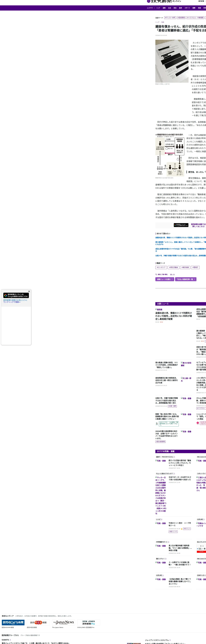Click the #サッカーW杯 trending tag
Screen dimensions: 206x644
point(170,18)
